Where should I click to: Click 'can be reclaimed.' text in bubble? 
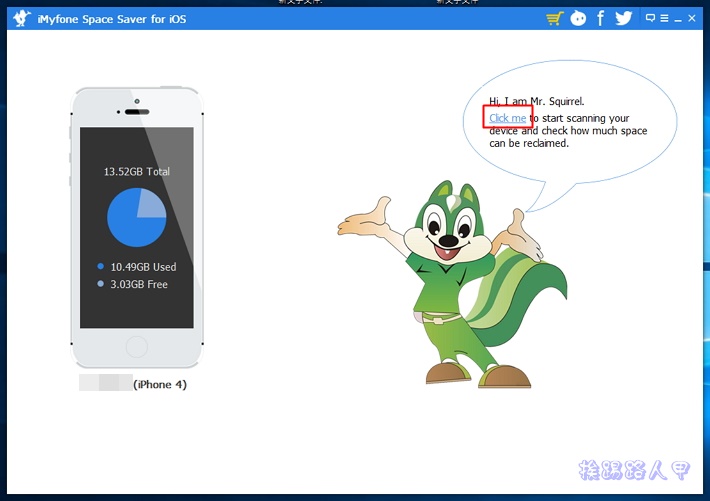(x=529, y=143)
